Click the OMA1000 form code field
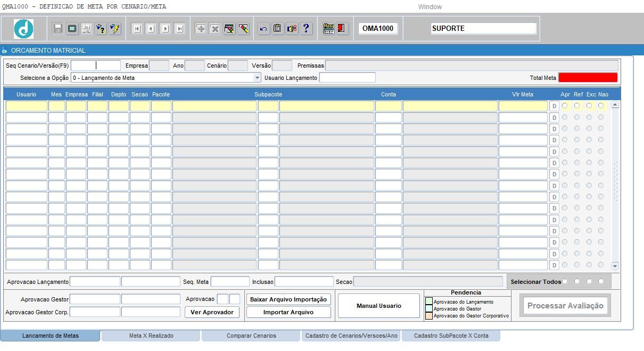This screenshot has width=644, height=351. click(378, 29)
